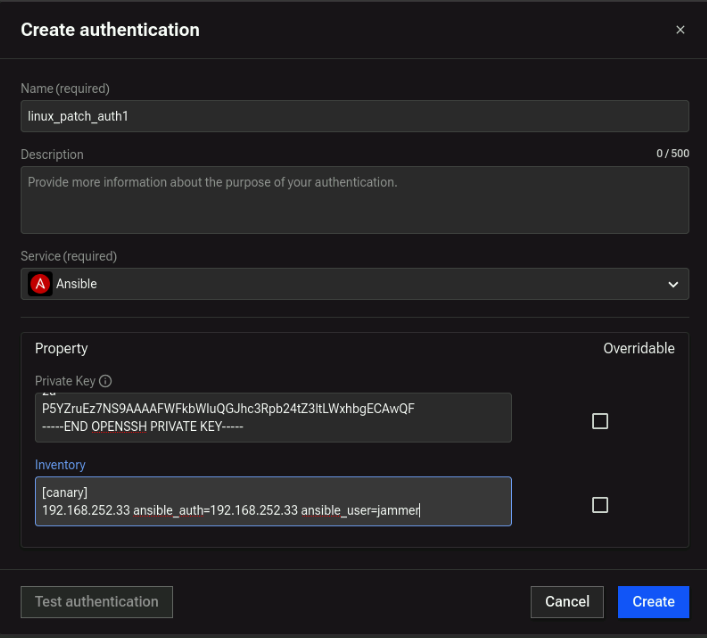The height and width of the screenshot is (638, 707).
Task: Enable Overridable checkbox for Inventory
Action: coord(600,505)
